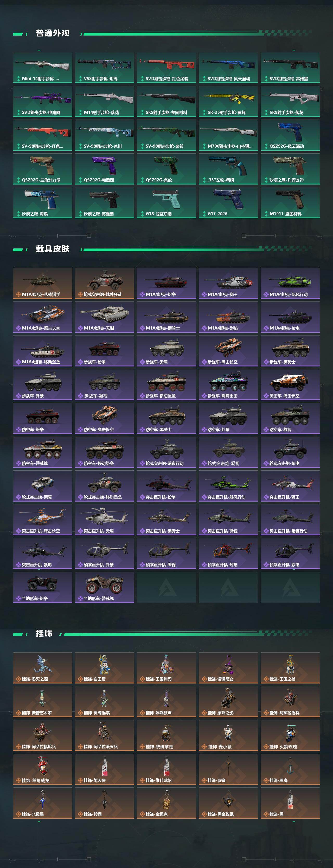The height and width of the screenshot is (868, 333).
Task: Open the 突击车-鹰击长空 vehicle skin
Action: tap(290, 385)
